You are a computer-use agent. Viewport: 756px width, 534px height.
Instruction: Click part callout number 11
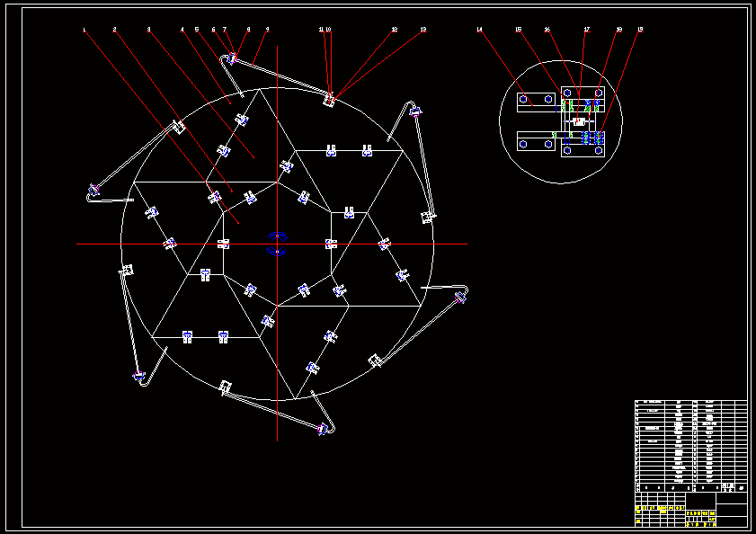coord(322,30)
